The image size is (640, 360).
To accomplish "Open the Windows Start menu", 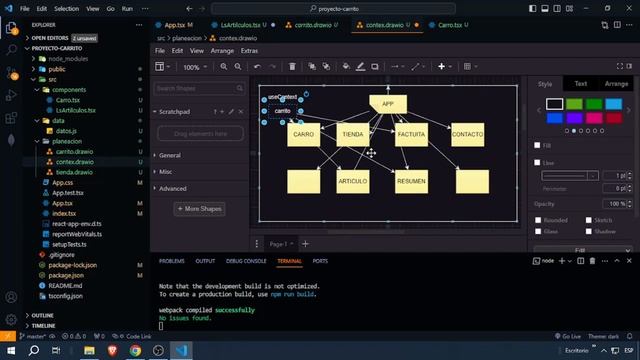I will (11, 350).
